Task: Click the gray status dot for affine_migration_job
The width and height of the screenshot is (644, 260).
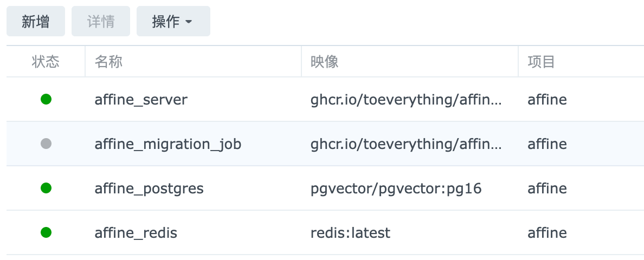Action: tap(46, 144)
